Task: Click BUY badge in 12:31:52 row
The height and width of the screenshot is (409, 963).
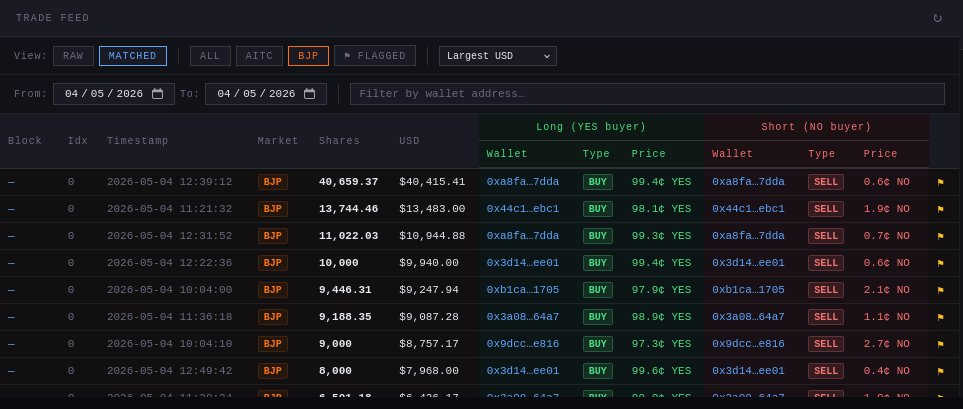Action: pos(598,236)
